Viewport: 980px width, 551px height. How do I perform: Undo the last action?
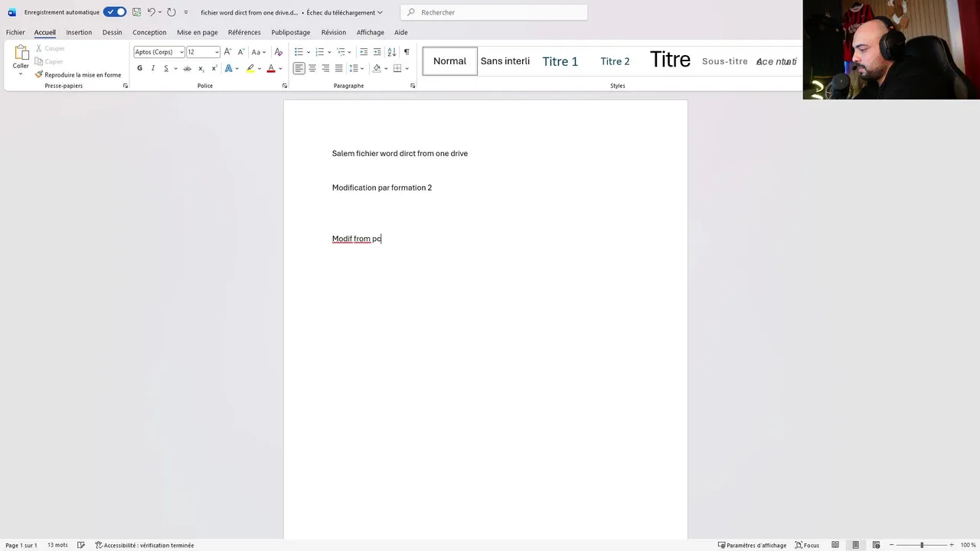coord(152,12)
